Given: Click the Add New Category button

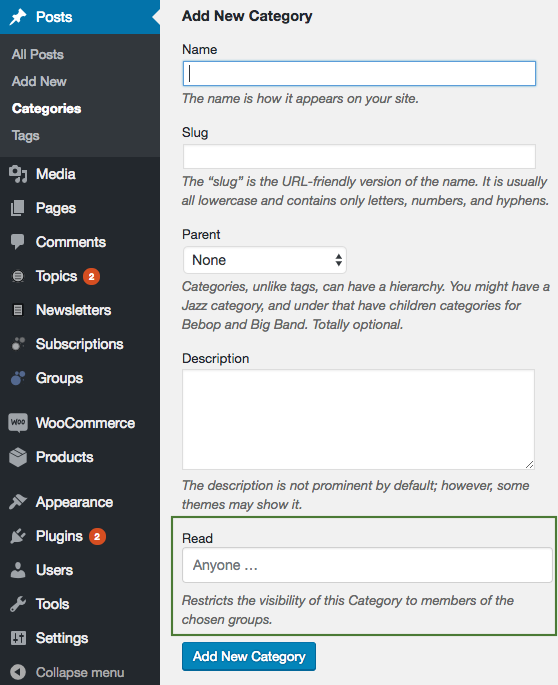Looking at the screenshot, I should coord(249,656).
